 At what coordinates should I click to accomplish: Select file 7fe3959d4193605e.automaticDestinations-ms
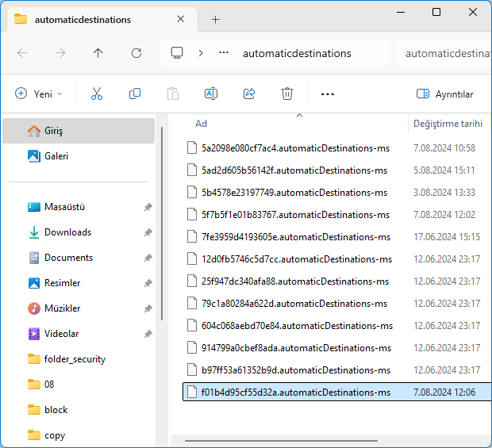point(296,237)
